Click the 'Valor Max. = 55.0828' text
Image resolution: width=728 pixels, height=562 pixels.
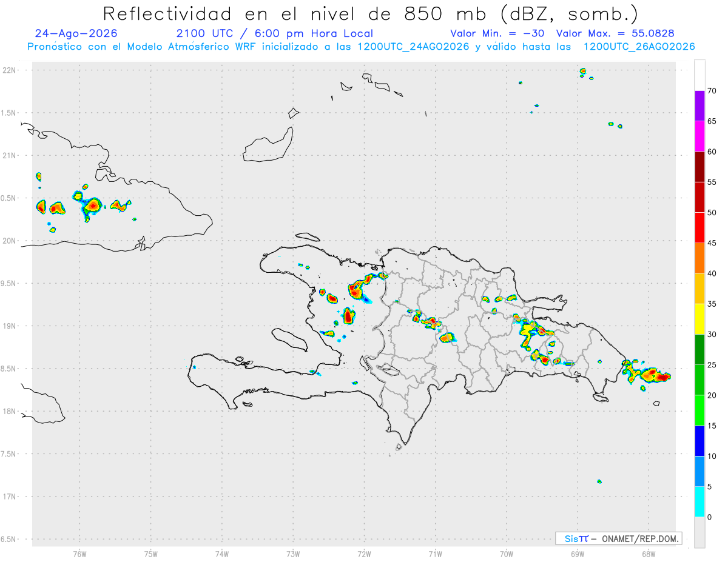(x=615, y=33)
